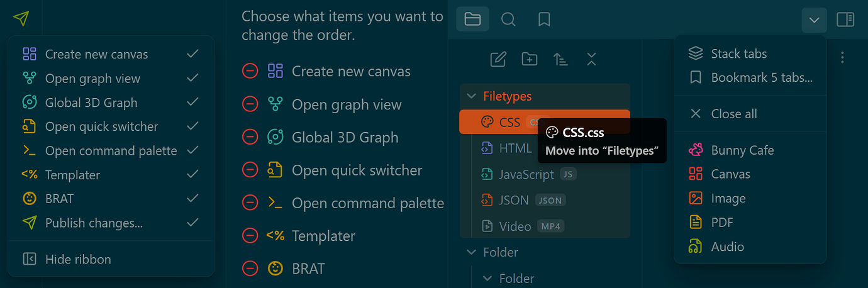The image size is (868, 288).
Task: Click the new folder icon
Action: pyautogui.click(x=530, y=59)
